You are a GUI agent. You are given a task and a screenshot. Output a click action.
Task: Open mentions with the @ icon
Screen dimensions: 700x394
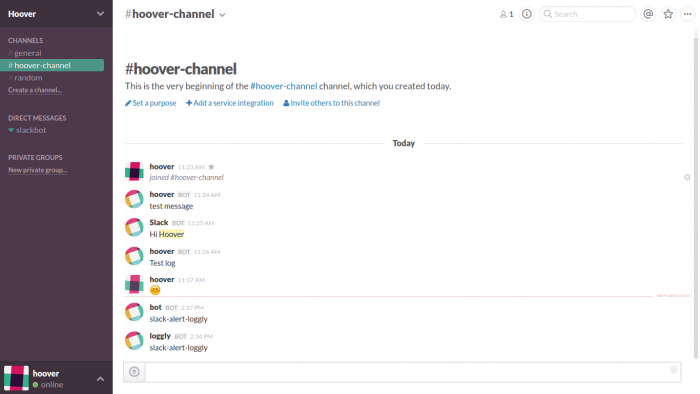click(x=648, y=14)
